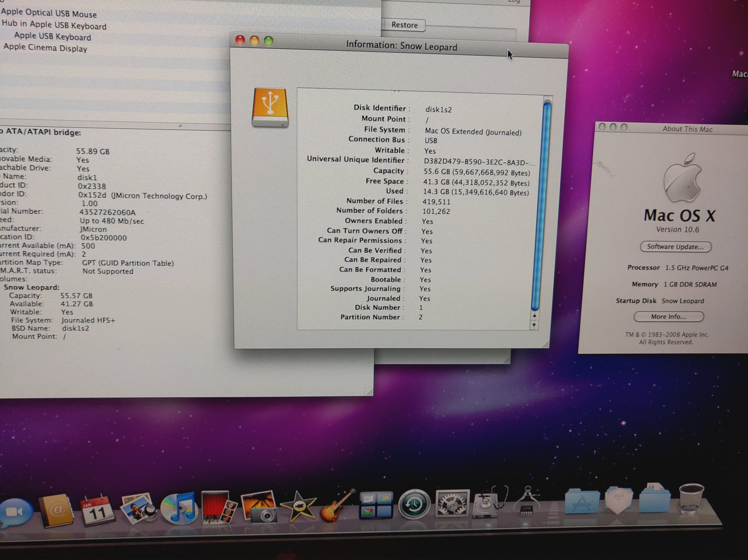The image size is (748, 560).
Task: Click scroll down arrow in Information window
Action: coord(534,325)
